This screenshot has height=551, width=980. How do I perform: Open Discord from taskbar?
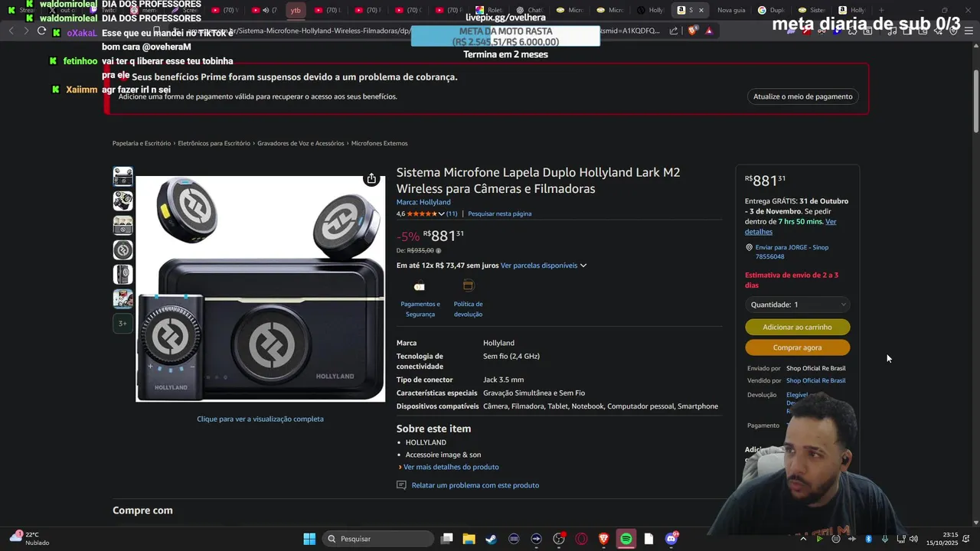coord(671,539)
